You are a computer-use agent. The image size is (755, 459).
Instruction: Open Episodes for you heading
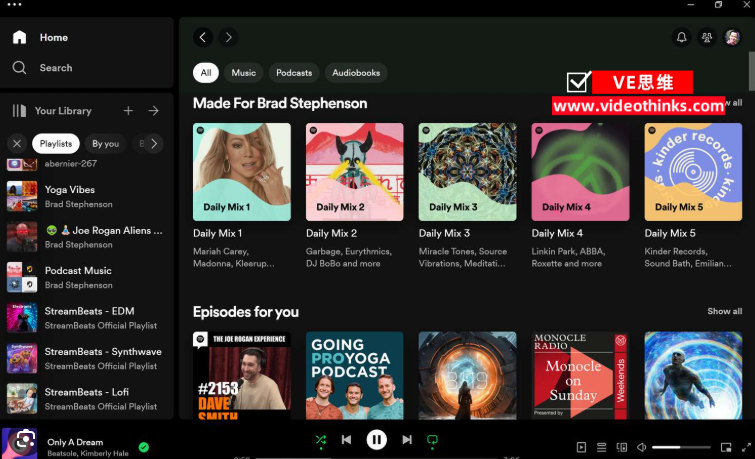[x=246, y=312]
